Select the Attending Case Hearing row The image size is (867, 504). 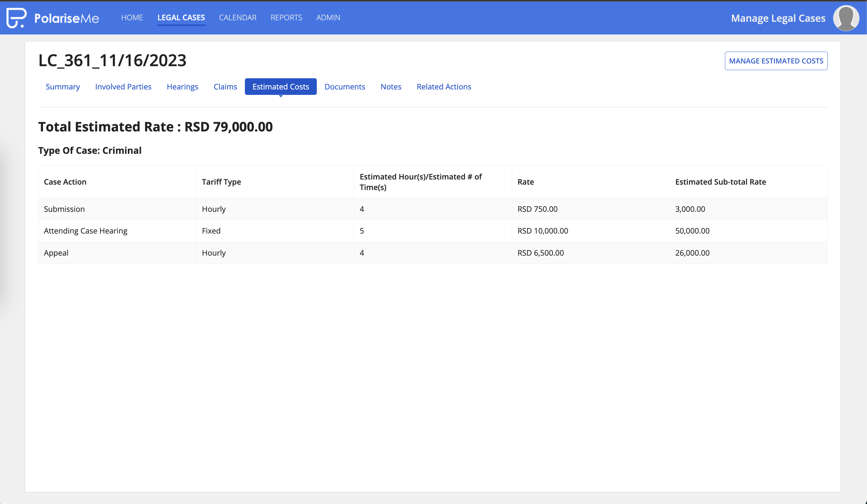tap(433, 231)
